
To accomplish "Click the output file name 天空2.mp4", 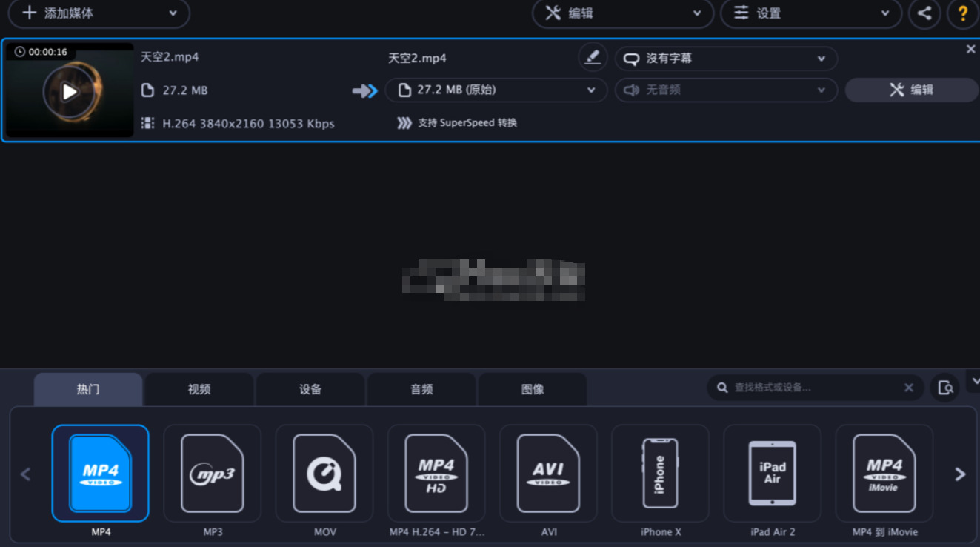I will pos(417,59).
